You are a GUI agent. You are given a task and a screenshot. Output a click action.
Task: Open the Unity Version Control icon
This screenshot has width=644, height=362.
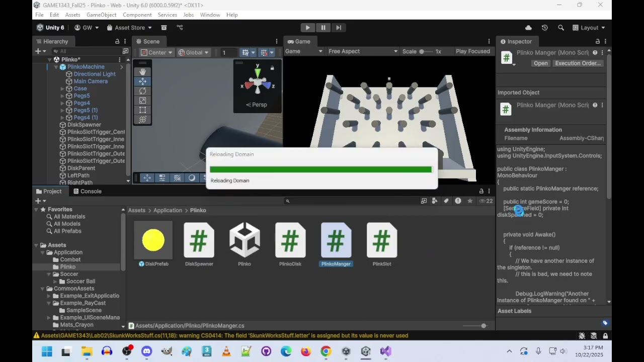click(x=180, y=28)
